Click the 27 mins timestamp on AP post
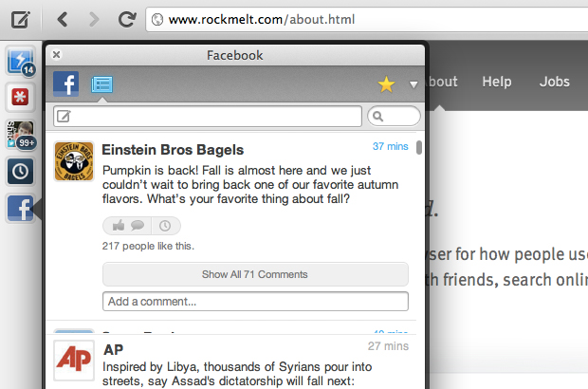Image resolution: width=588 pixels, height=389 pixels. pyautogui.click(x=388, y=346)
